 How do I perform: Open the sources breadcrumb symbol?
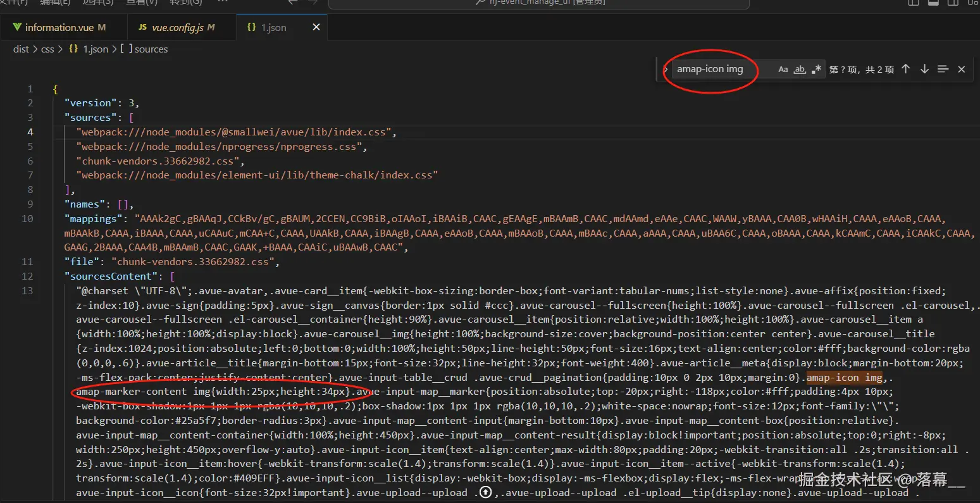146,49
